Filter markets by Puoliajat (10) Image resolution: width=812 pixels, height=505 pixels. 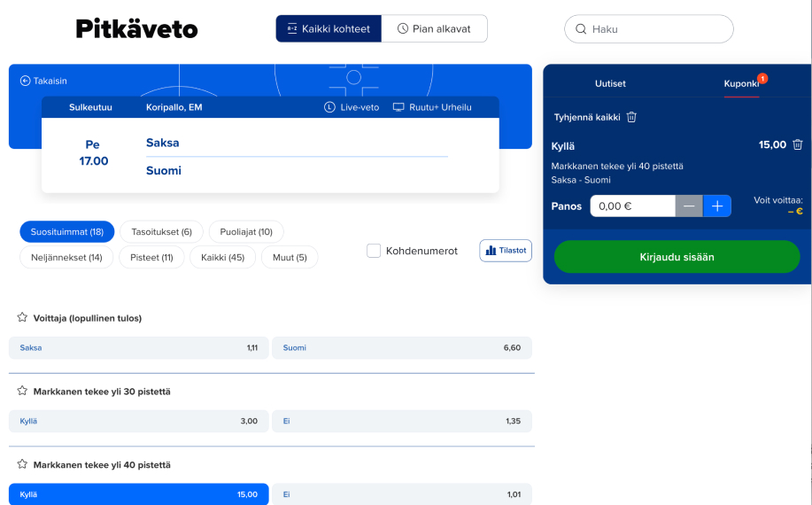tap(246, 232)
